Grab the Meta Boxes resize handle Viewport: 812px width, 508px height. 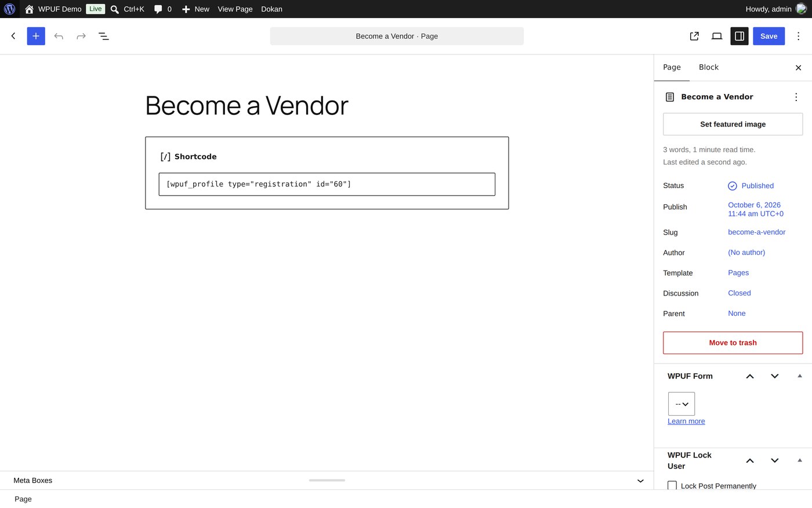[x=327, y=480]
